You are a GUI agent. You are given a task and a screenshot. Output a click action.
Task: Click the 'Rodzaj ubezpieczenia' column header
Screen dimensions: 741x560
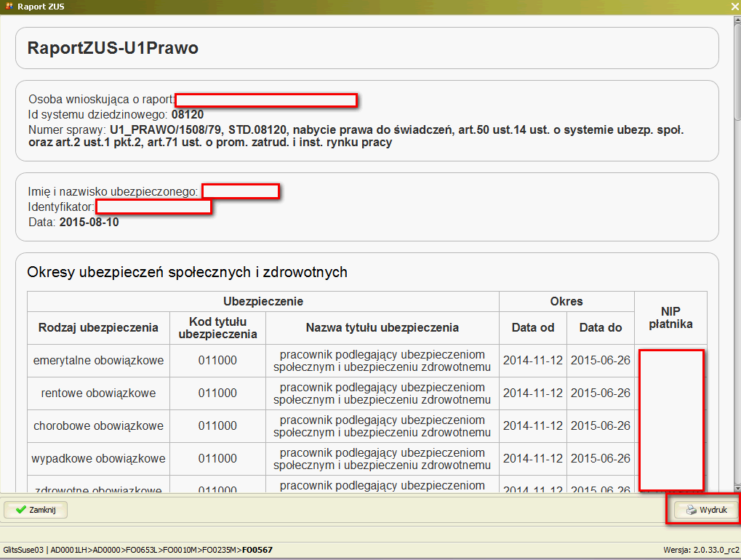click(98, 327)
